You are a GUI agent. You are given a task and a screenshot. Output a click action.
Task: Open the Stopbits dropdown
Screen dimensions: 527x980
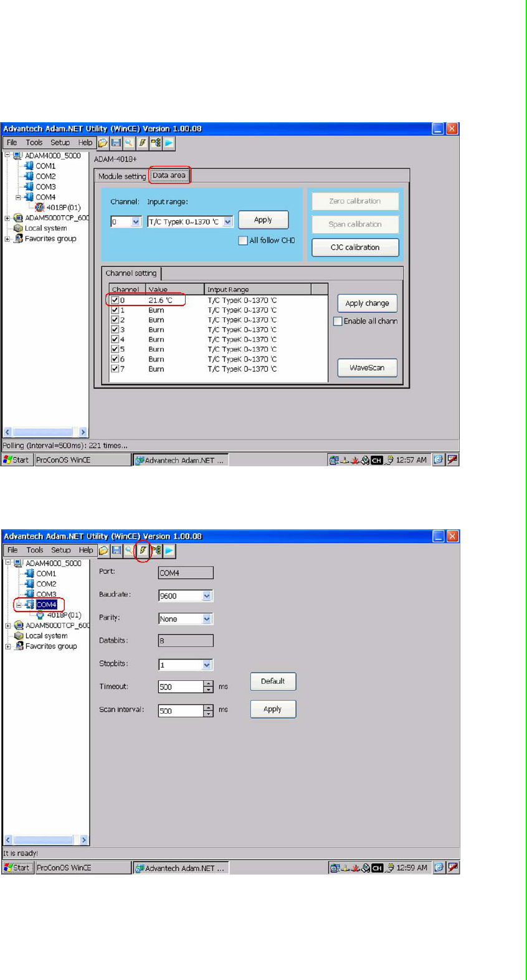[207, 665]
